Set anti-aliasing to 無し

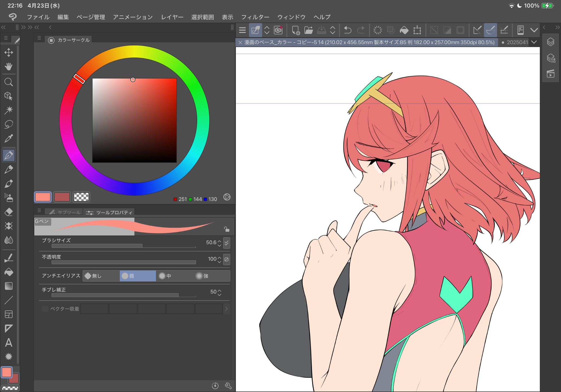point(101,276)
